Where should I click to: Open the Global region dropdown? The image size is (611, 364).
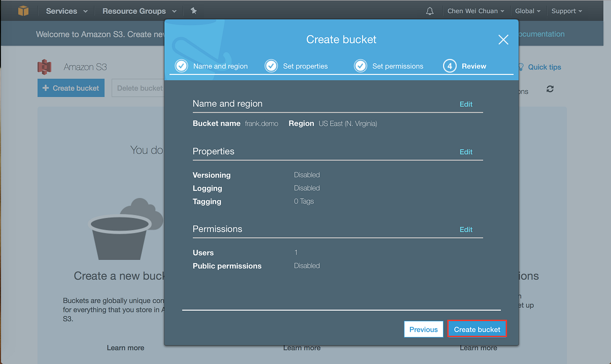[528, 11]
